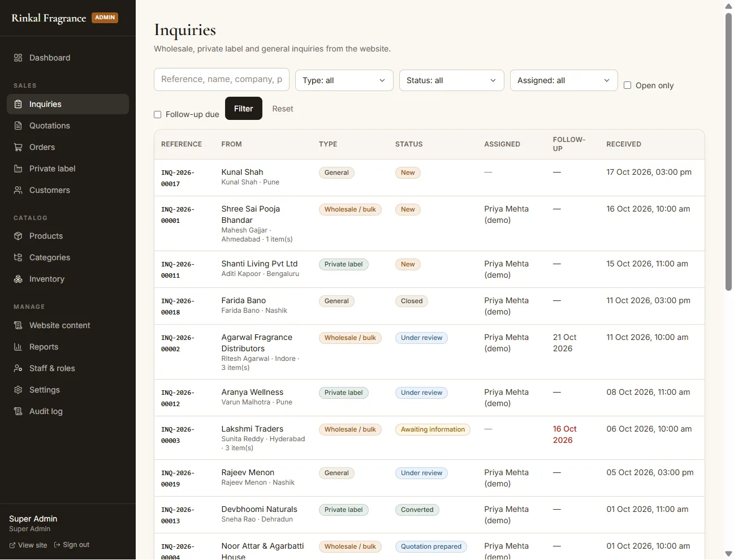Expand the Status: all dropdown
Viewport: 734px width, 560px height.
click(451, 80)
